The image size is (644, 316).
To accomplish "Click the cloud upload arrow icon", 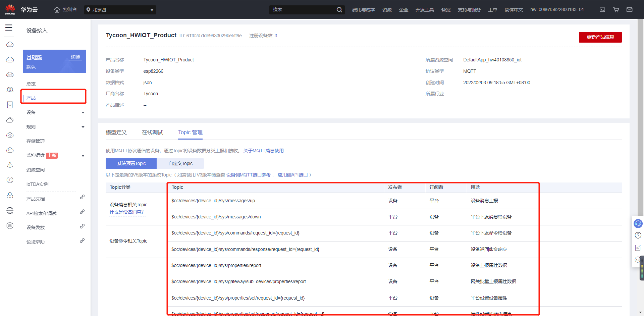I will 10,135.
